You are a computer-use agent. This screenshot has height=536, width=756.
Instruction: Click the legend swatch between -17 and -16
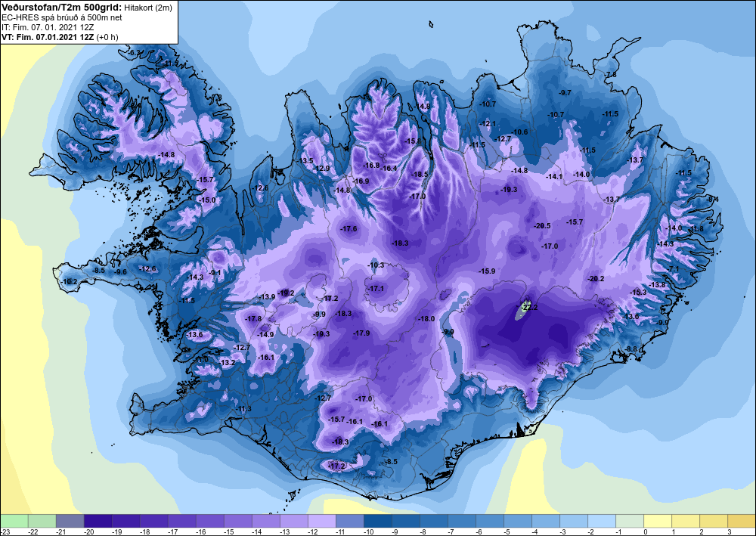182,521
